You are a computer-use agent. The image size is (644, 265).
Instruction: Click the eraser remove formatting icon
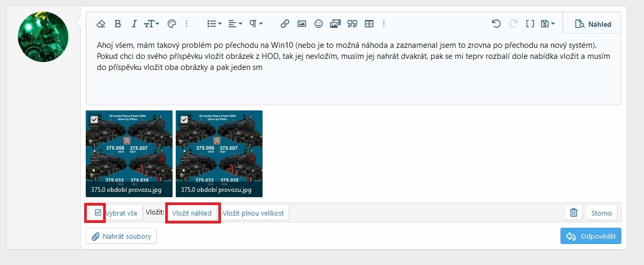coord(102,24)
